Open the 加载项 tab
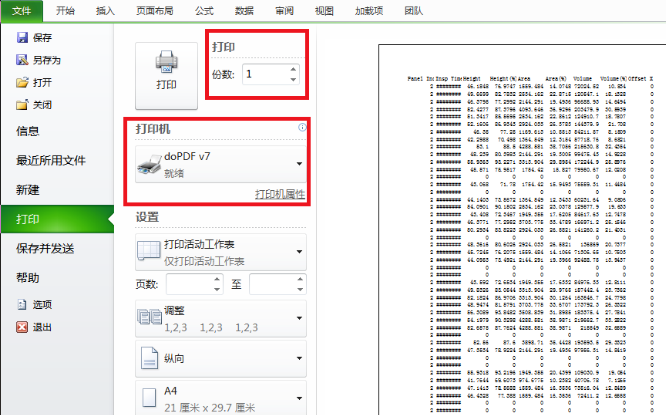Viewport: 666px width, 415px height. tap(369, 11)
